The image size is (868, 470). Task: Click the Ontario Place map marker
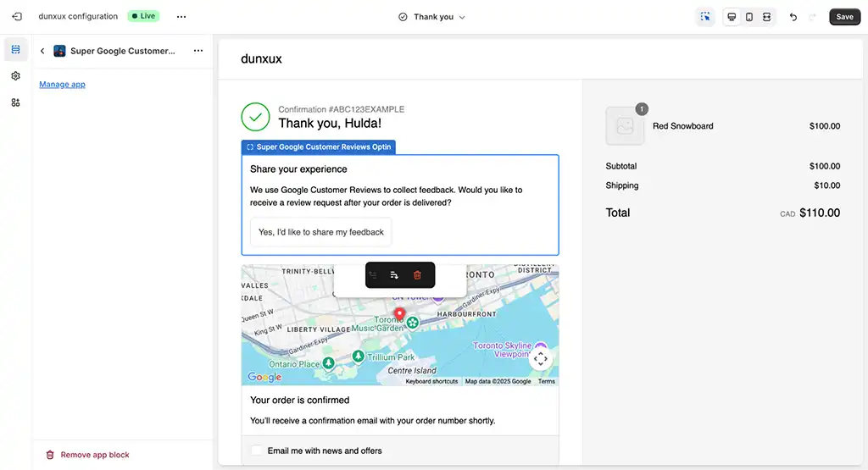click(329, 363)
